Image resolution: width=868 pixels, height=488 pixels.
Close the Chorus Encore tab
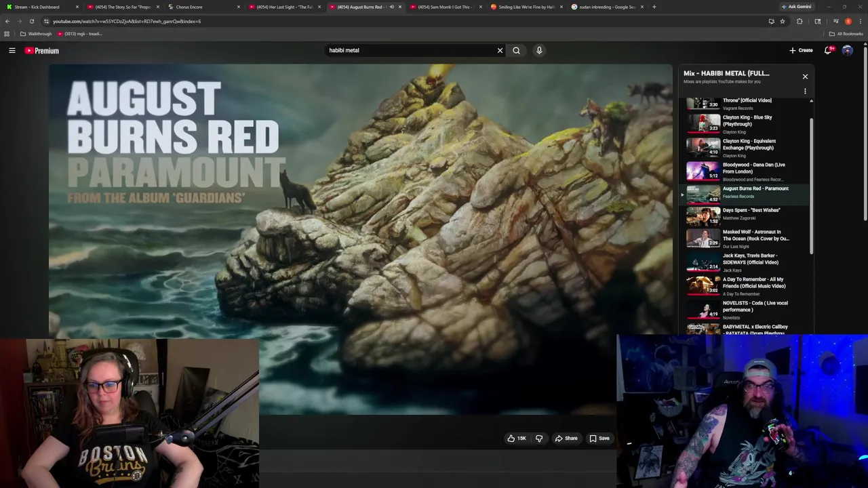pyautogui.click(x=238, y=7)
